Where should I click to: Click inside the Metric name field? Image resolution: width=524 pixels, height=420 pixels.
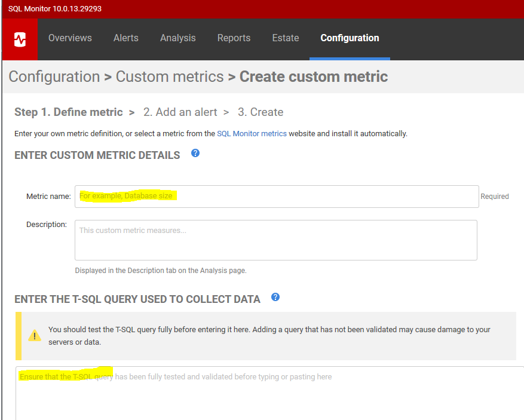click(x=275, y=196)
